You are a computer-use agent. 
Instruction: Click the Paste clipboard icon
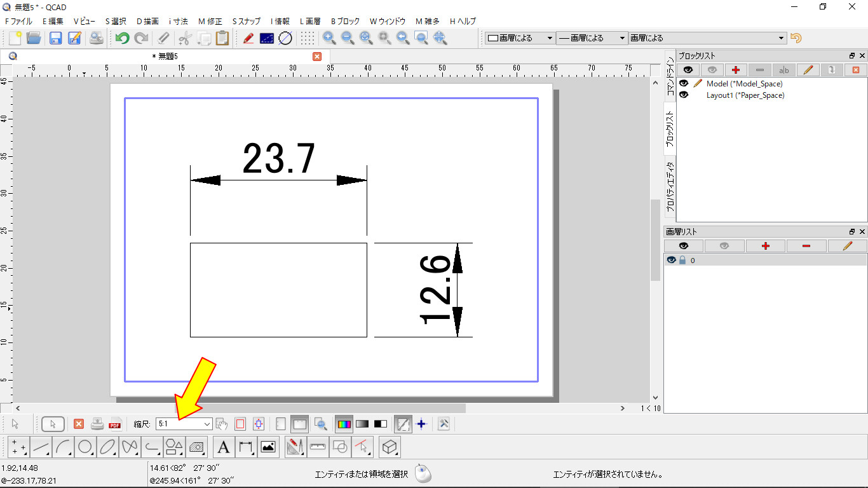click(222, 38)
